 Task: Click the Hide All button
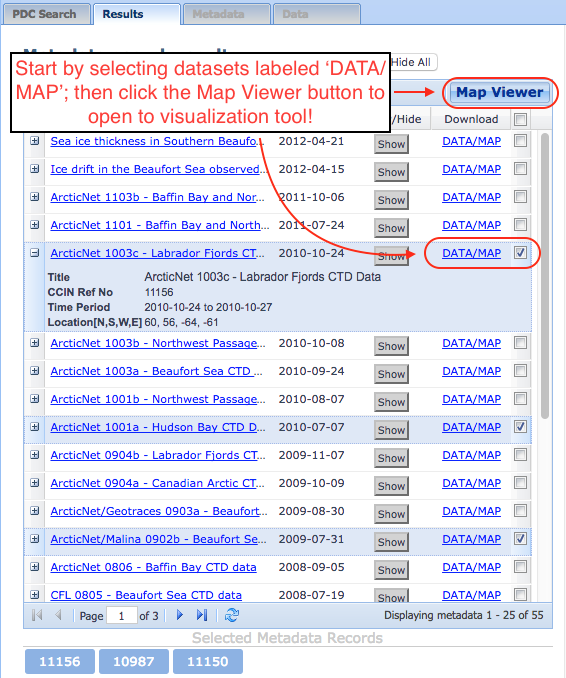click(413, 62)
